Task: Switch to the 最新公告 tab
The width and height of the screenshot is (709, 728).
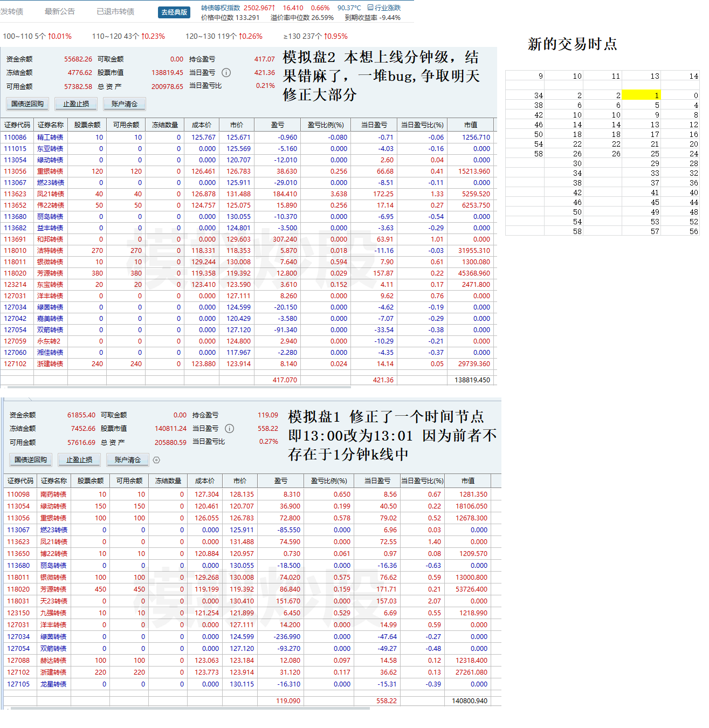Action: click(x=60, y=11)
